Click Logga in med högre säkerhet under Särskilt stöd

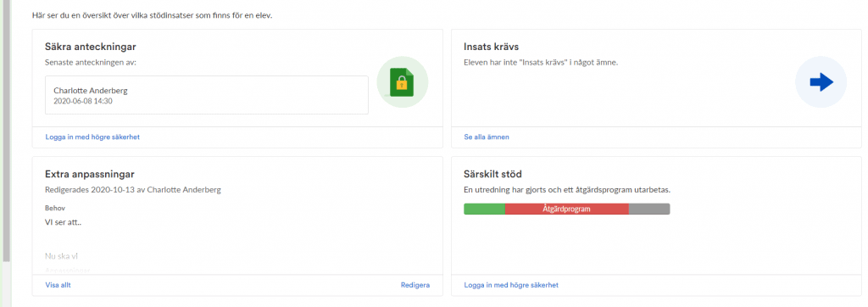[511, 286]
